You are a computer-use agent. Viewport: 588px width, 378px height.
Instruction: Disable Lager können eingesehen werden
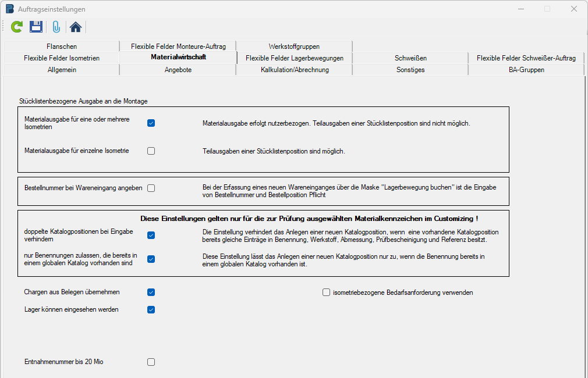[x=151, y=310]
